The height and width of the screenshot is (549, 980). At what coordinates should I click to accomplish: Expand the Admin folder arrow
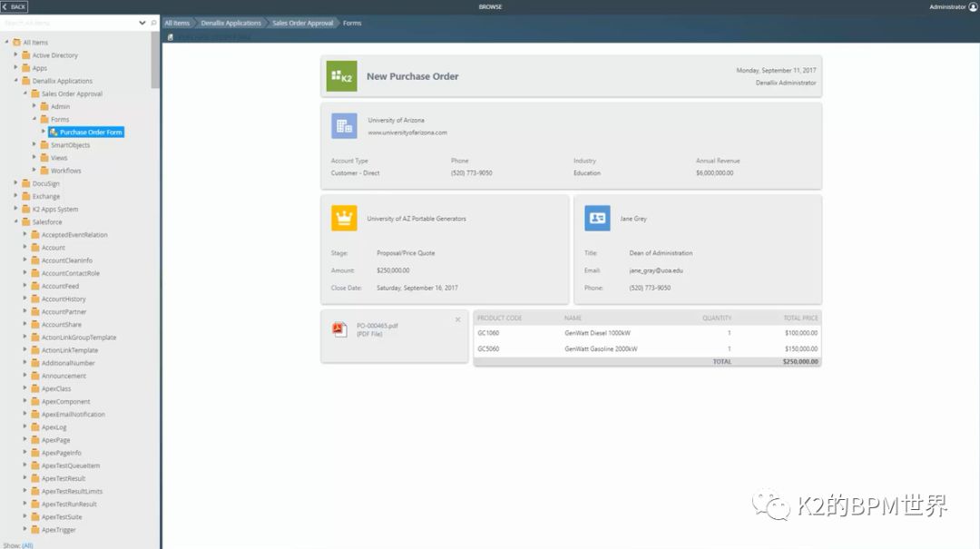coord(34,105)
